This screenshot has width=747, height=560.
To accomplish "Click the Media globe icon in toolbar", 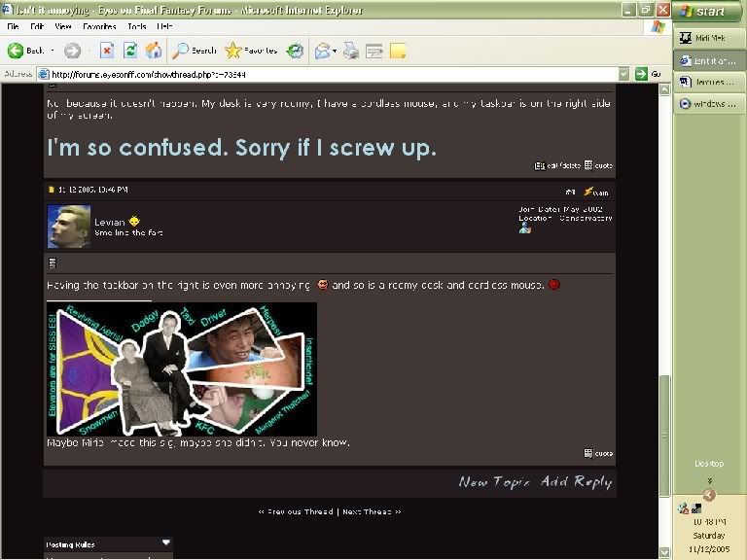I will (295, 51).
